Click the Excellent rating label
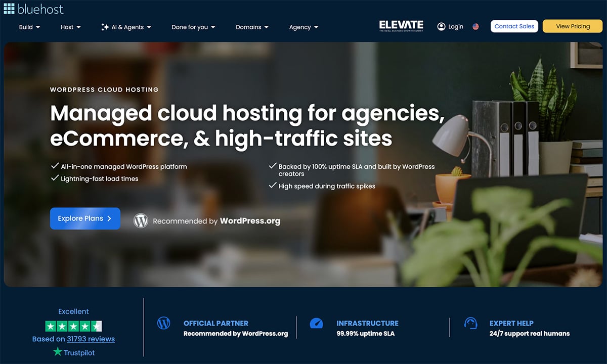Screen dimensions: 607x364 [x=73, y=311]
